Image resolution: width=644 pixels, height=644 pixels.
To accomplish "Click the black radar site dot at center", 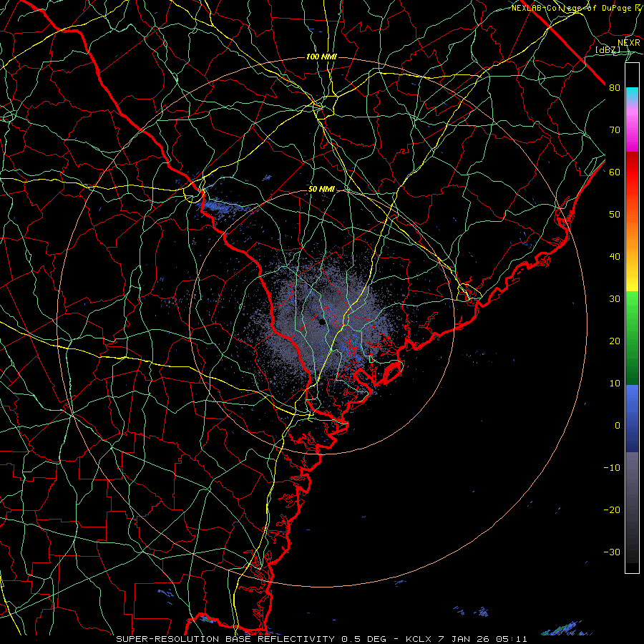I will [x=322, y=321].
